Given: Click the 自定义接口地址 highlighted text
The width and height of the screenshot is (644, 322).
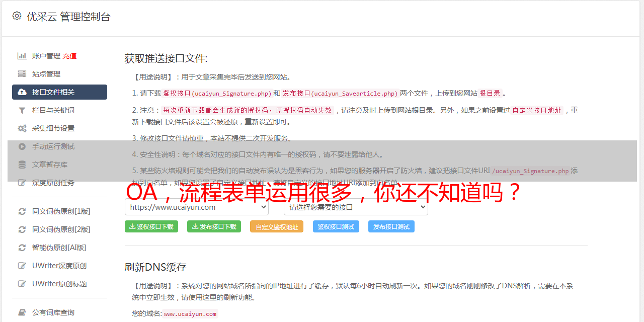Looking at the screenshot, I should pos(537,110).
